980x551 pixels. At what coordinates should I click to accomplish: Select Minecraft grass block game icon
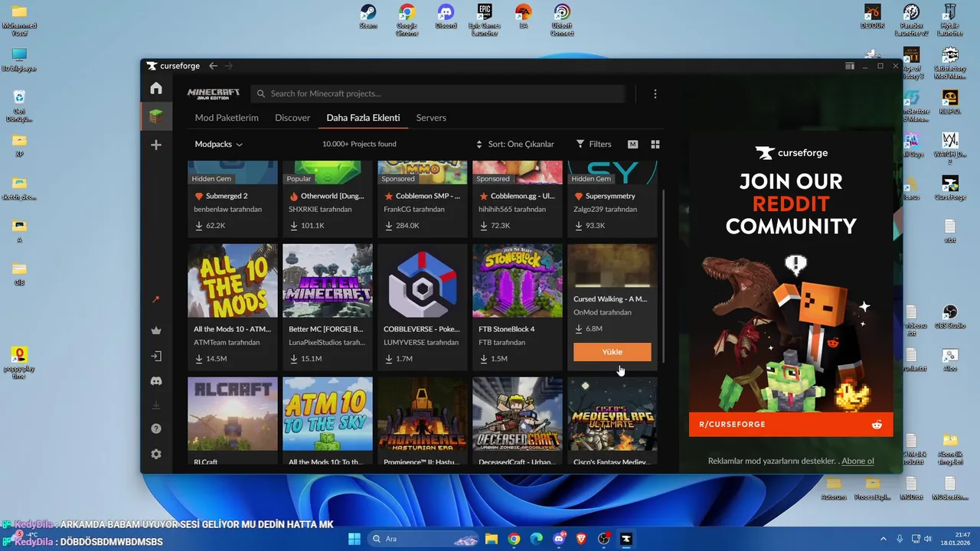[x=156, y=116]
